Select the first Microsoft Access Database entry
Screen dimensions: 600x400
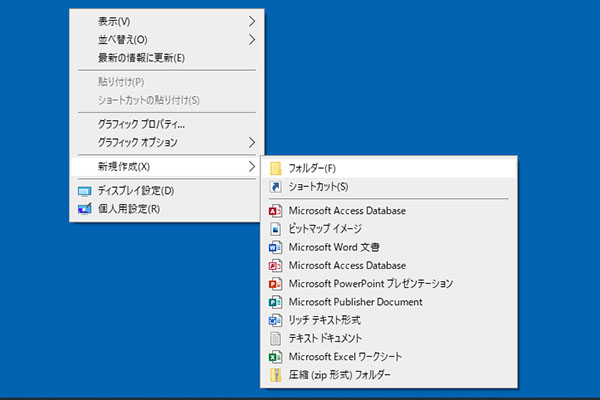[x=346, y=211]
